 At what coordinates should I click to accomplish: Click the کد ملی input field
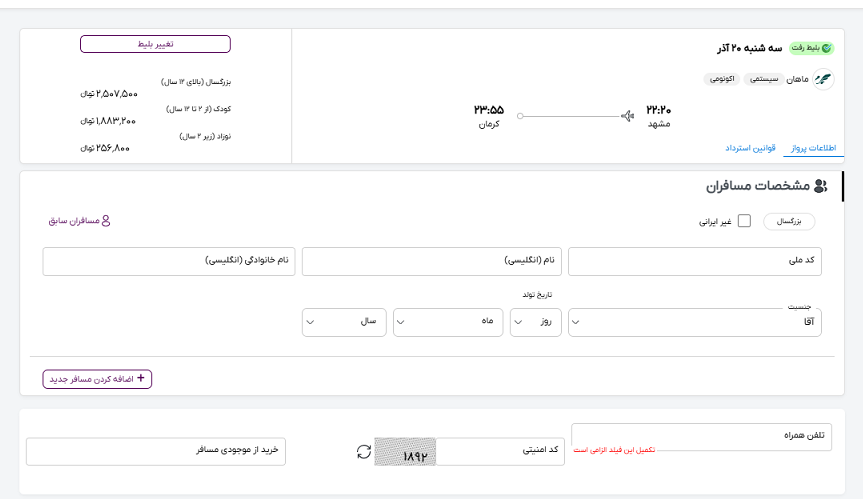tap(695, 261)
